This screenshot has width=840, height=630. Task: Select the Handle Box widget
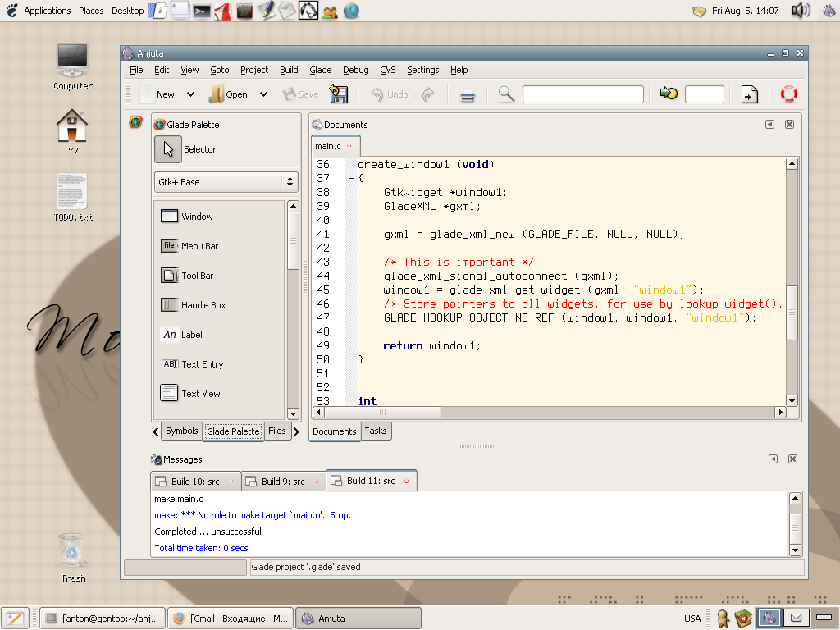[193, 305]
